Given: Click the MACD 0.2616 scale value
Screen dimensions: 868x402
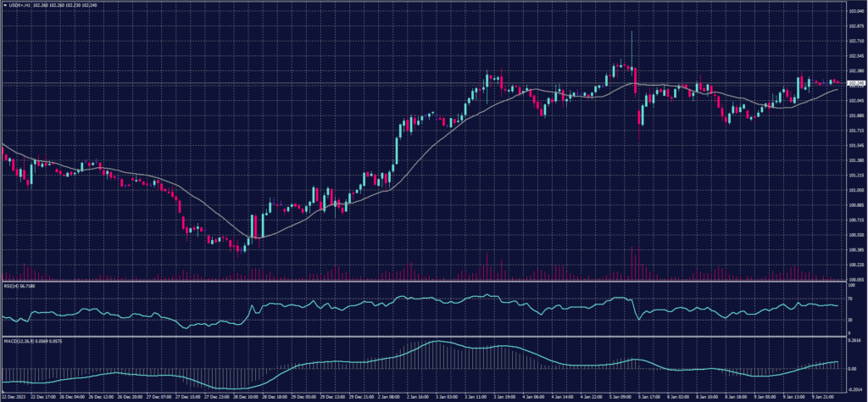Looking at the screenshot, I should click(x=855, y=341).
